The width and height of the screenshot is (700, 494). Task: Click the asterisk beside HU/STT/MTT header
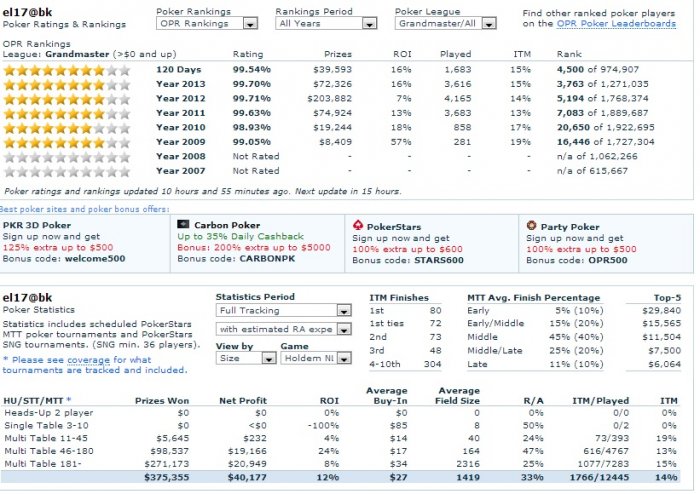pyautogui.click(x=69, y=399)
